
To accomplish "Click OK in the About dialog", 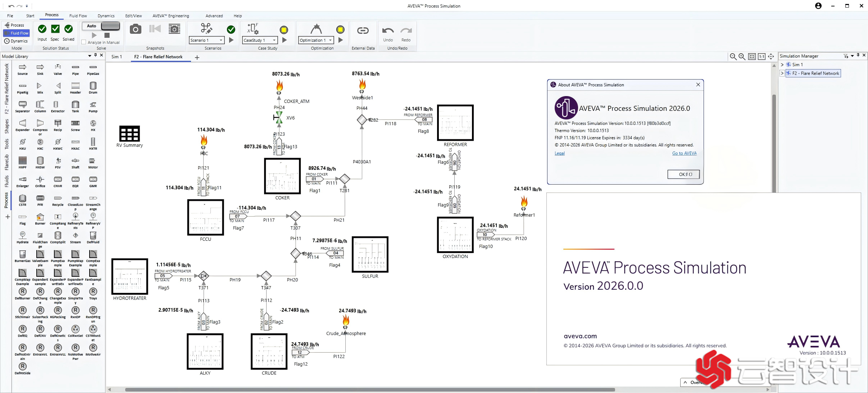I will pos(683,174).
